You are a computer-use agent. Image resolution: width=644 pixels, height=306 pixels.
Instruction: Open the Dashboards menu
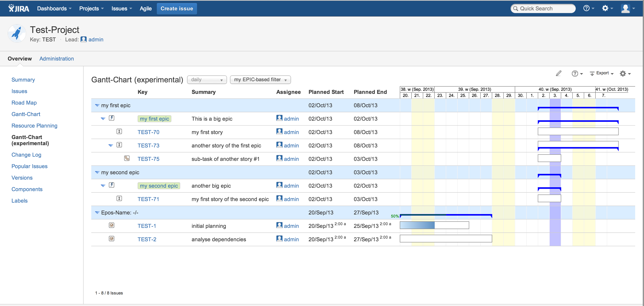pyautogui.click(x=54, y=9)
